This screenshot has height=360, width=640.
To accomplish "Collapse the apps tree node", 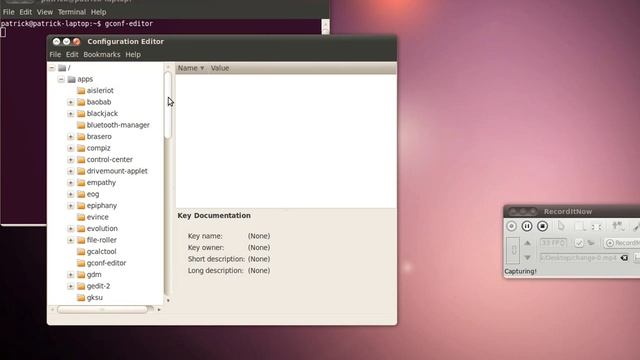I will coord(61,79).
